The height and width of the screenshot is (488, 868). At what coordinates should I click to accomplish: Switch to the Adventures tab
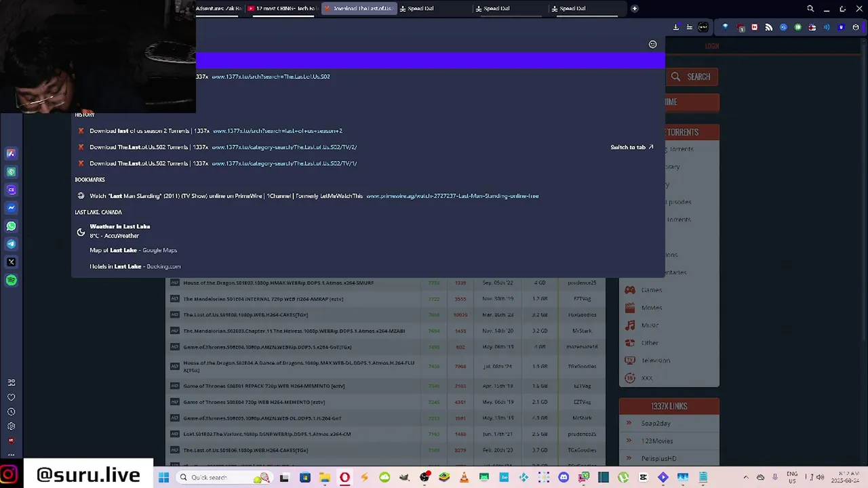click(218, 9)
